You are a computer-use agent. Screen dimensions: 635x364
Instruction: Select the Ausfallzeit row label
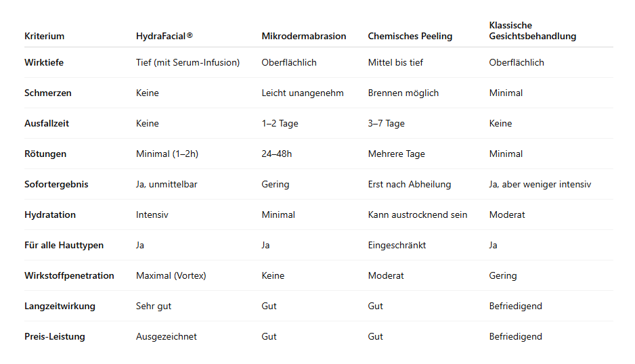click(x=47, y=123)
